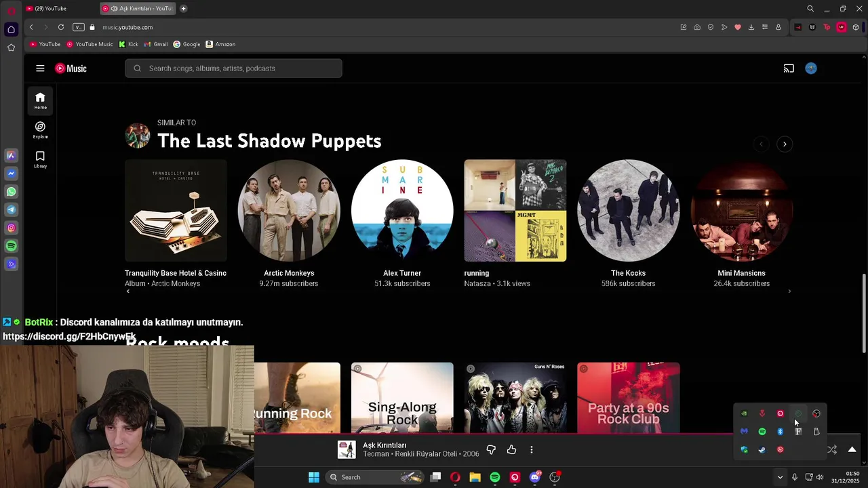Open Telegram in Opera sidebar

12,210
